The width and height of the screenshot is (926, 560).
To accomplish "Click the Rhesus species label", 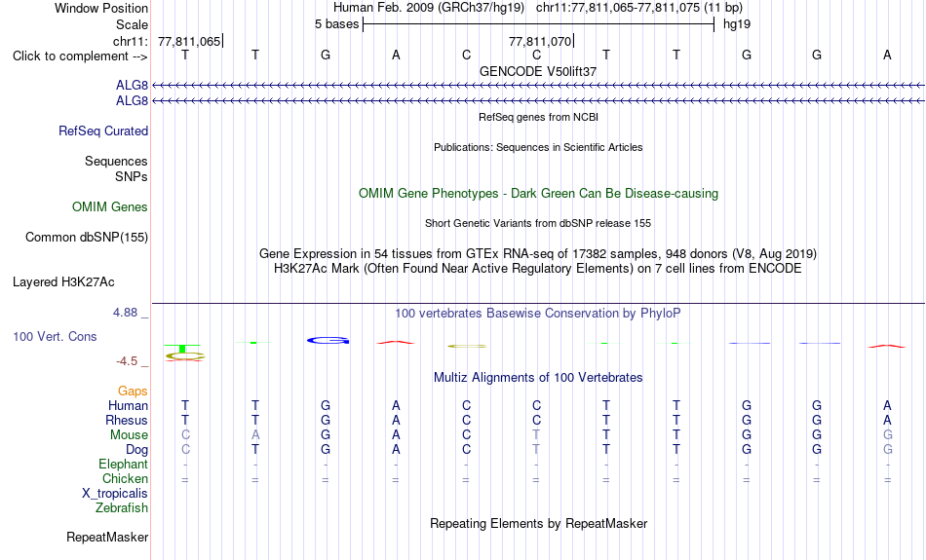I will click(127, 421).
